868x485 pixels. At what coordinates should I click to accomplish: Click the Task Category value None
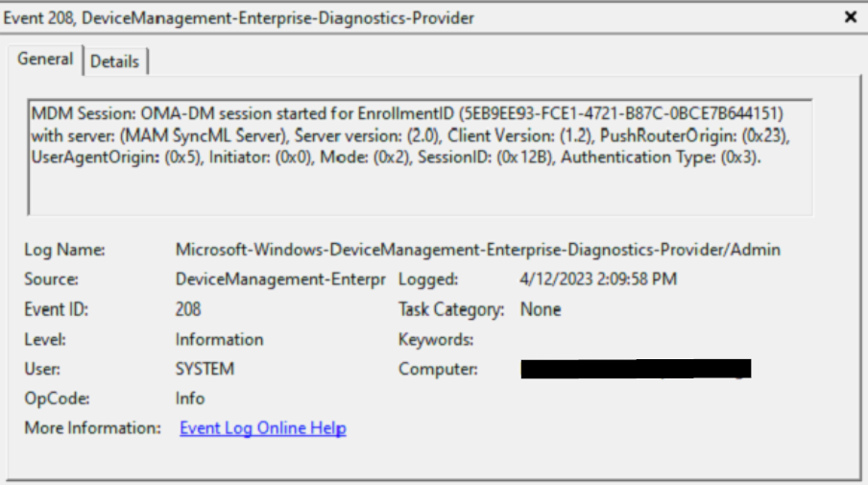541,309
